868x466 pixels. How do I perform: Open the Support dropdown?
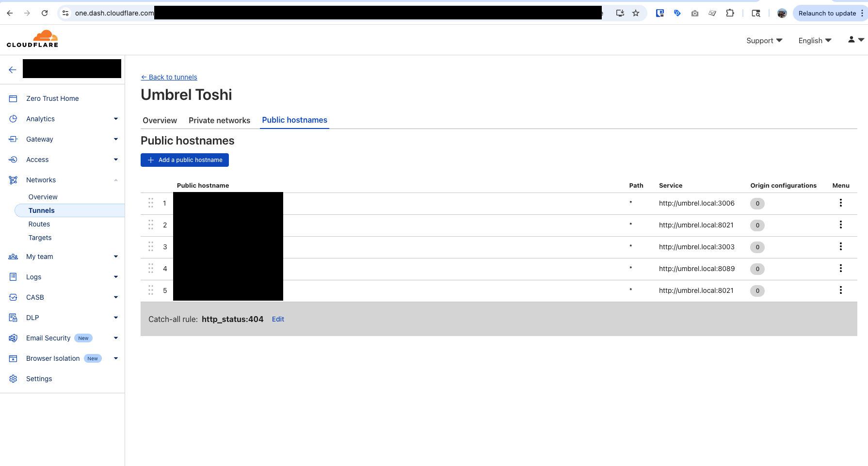[764, 41]
